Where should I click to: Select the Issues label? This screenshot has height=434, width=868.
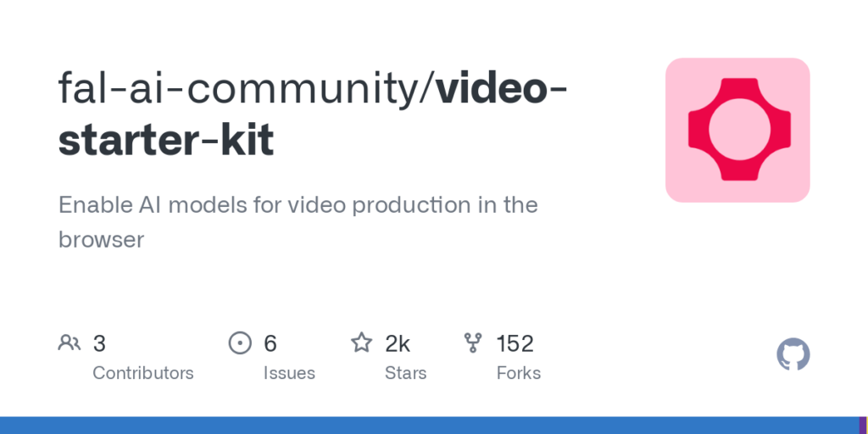[x=289, y=373]
